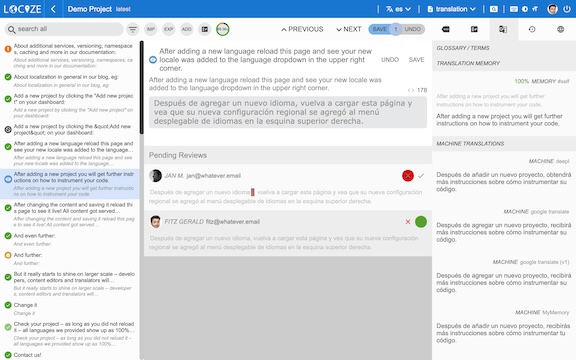Open the 'es' language dropdown
The width and height of the screenshot is (576, 360).
click(x=398, y=9)
